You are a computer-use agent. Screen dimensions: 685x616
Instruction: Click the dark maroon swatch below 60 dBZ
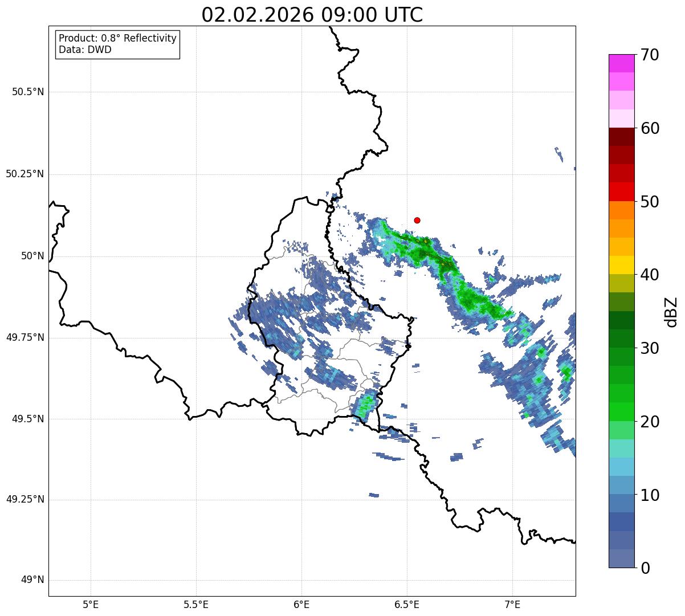pyautogui.click(x=621, y=137)
